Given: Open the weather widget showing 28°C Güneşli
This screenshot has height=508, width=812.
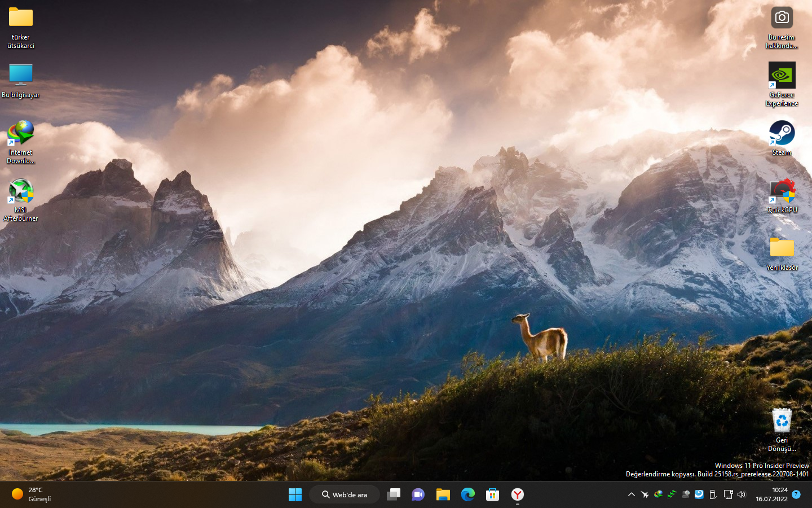Looking at the screenshot, I should coord(32,494).
